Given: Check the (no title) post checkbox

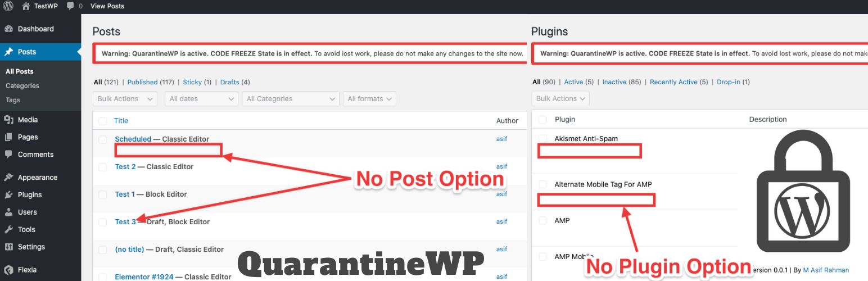Looking at the screenshot, I should tap(102, 250).
